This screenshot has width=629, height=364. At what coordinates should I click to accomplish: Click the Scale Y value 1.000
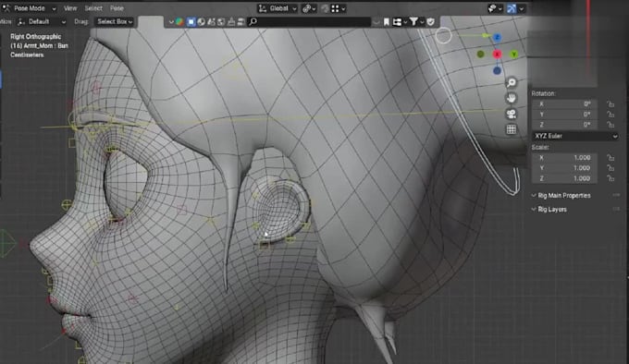click(565, 168)
